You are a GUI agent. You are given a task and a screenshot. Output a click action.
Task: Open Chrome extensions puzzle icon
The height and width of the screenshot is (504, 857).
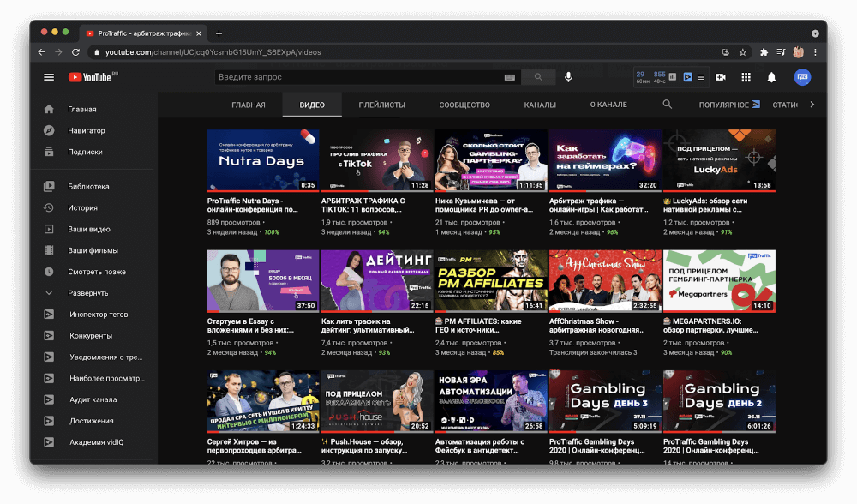click(x=764, y=52)
